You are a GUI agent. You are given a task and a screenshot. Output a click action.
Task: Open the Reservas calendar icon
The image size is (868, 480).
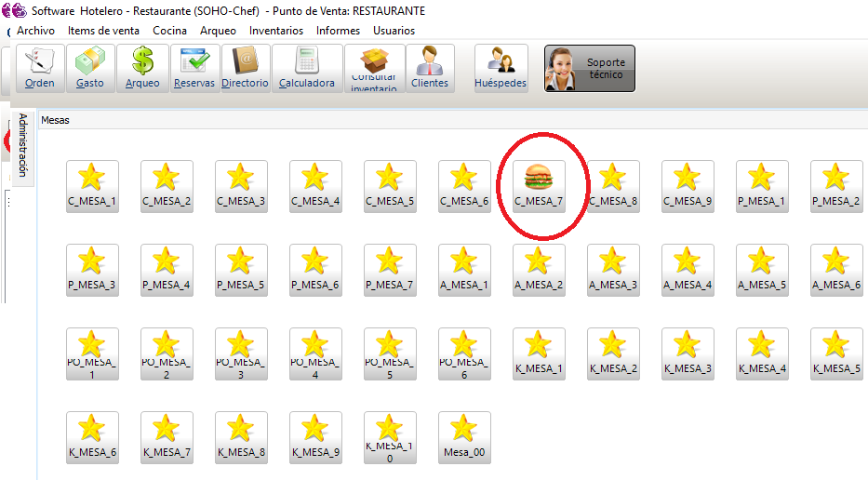194,69
